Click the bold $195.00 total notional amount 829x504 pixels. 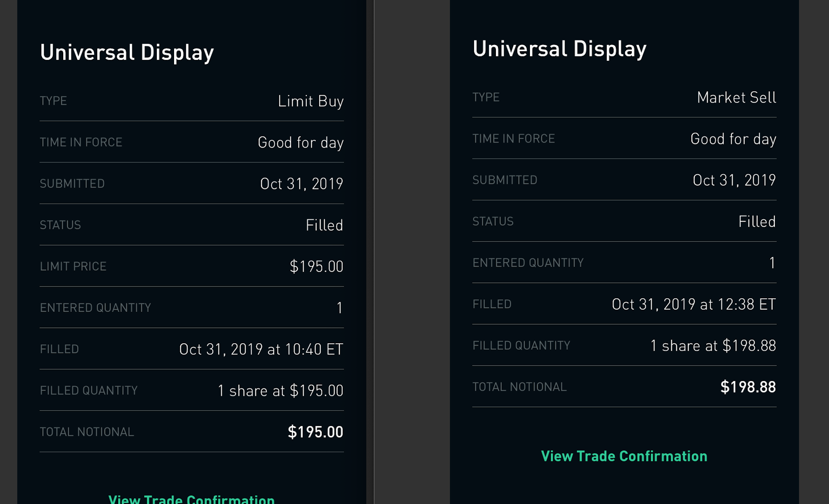point(315,432)
